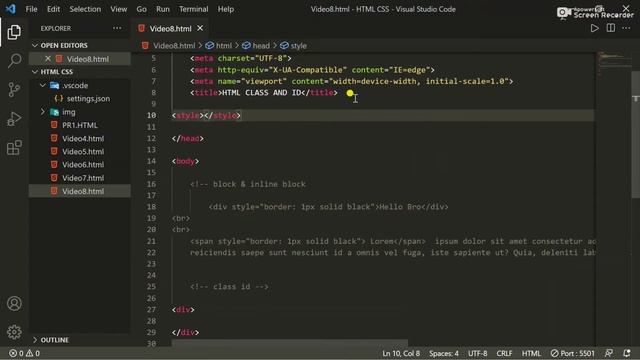This screenshot has height=360, width=640.
Task: Click the Screen Recorder camera icon
Action: click(x=564, y=13)
